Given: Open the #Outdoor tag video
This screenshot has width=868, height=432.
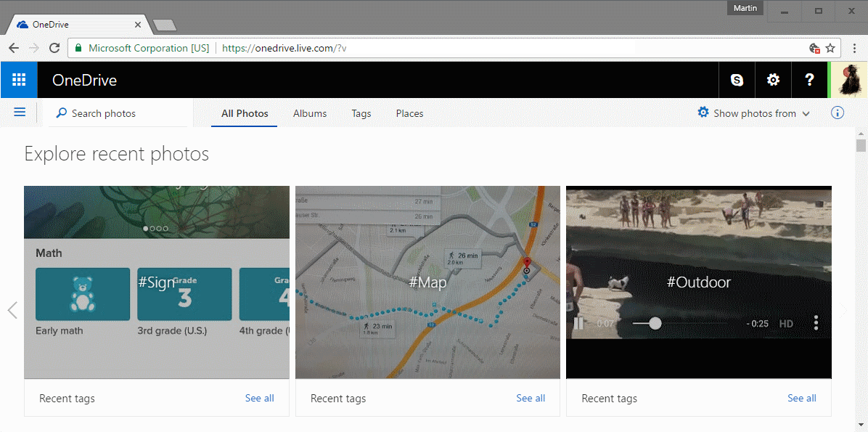Looking at the screenshot, I should click(x=699, y=282).
